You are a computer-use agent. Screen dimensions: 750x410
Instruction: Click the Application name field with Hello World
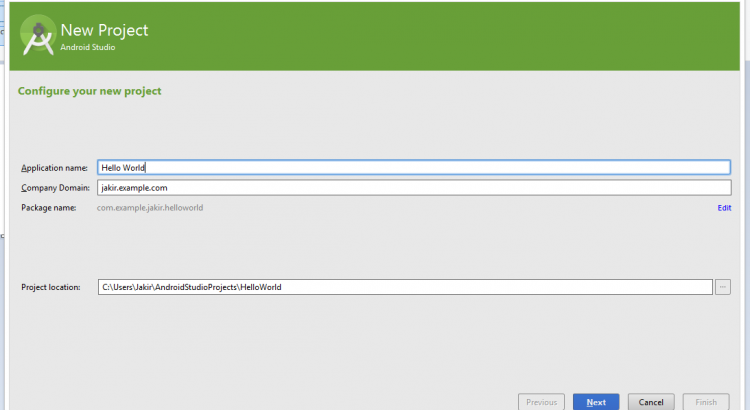(412, 168)
